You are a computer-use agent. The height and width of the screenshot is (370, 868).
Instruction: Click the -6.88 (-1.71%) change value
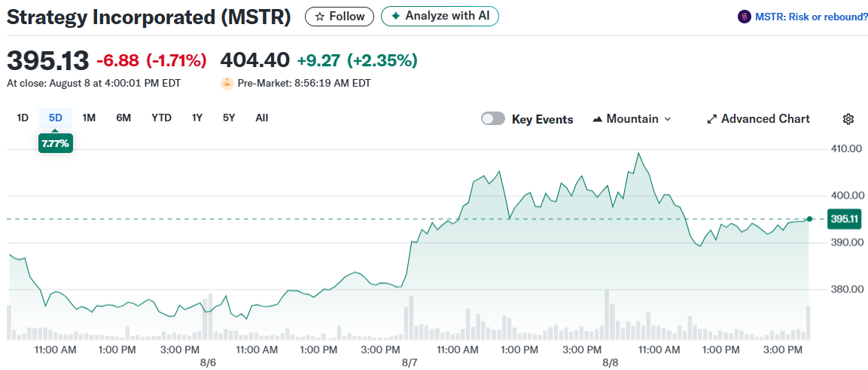pyautogui.click(x=151, y=60)
